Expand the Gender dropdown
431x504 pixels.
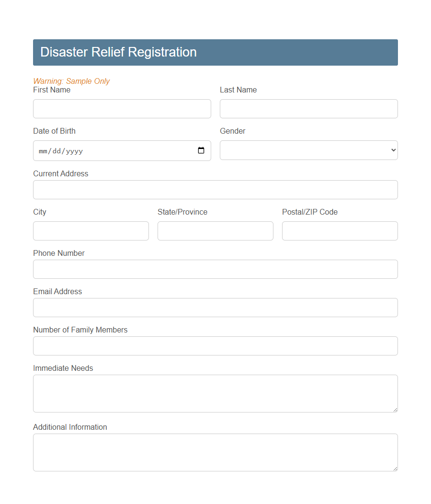(308, 150)
